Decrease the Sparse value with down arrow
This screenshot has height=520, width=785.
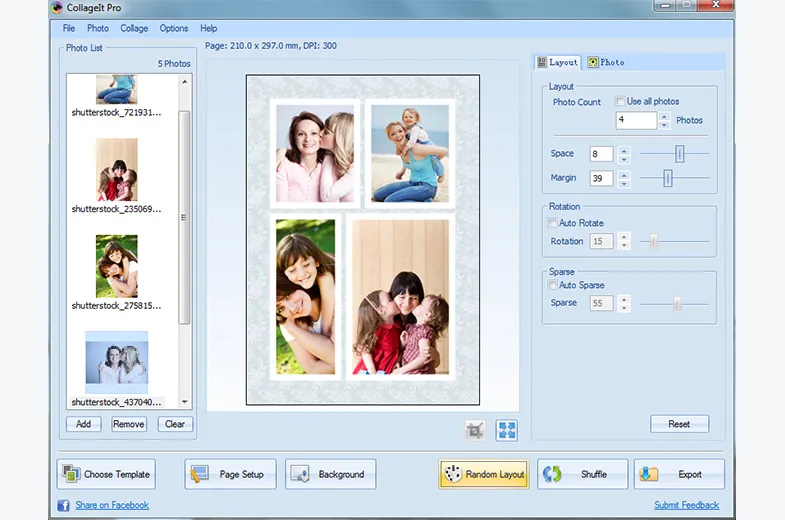click(624, 308)
